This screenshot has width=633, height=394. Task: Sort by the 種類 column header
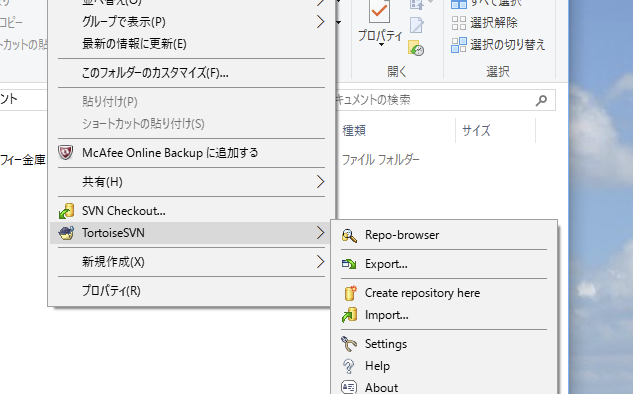tap(354, 131)
